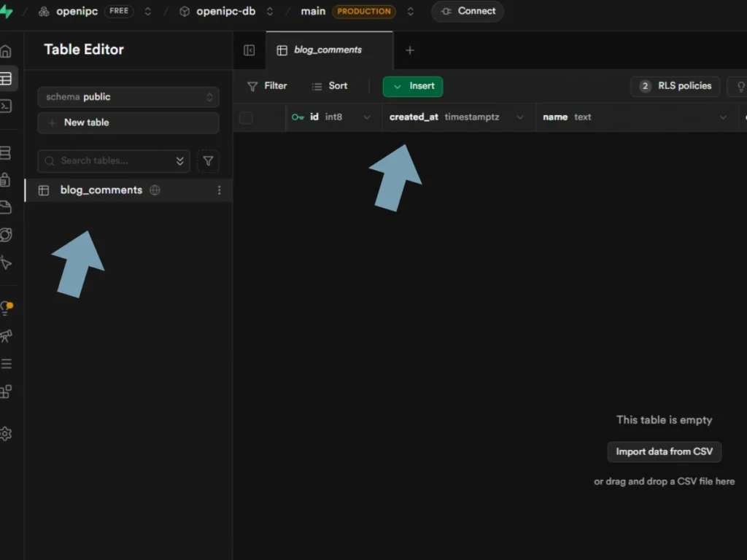Open the Logs list sidebar icon
This screenshot has height=560, width=747.
point(6,364)
